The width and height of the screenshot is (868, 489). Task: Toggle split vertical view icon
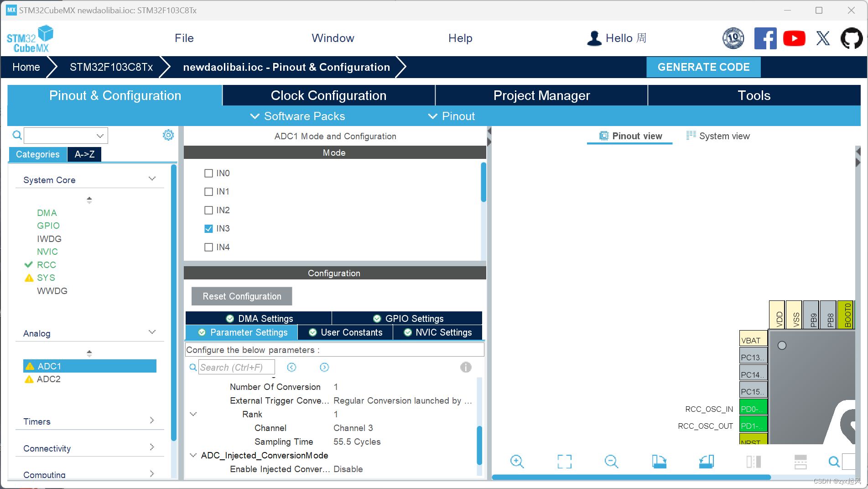pos(754,462)
